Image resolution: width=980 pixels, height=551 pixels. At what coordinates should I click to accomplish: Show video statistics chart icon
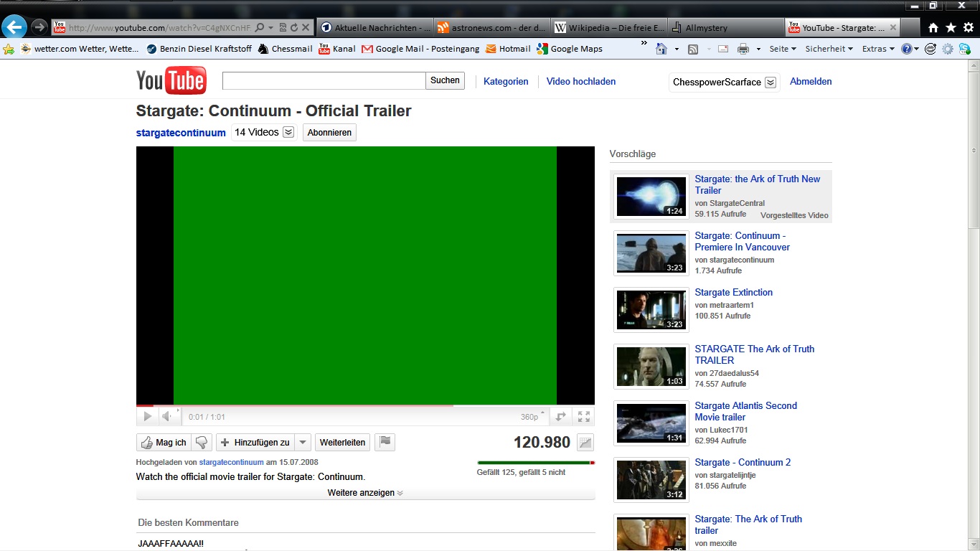pyautogui.click(x=585, y=443)
